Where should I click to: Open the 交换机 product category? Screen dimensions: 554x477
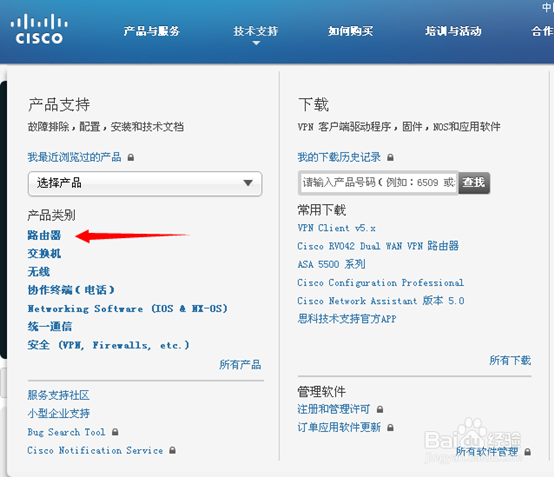[x=44, y=253]
